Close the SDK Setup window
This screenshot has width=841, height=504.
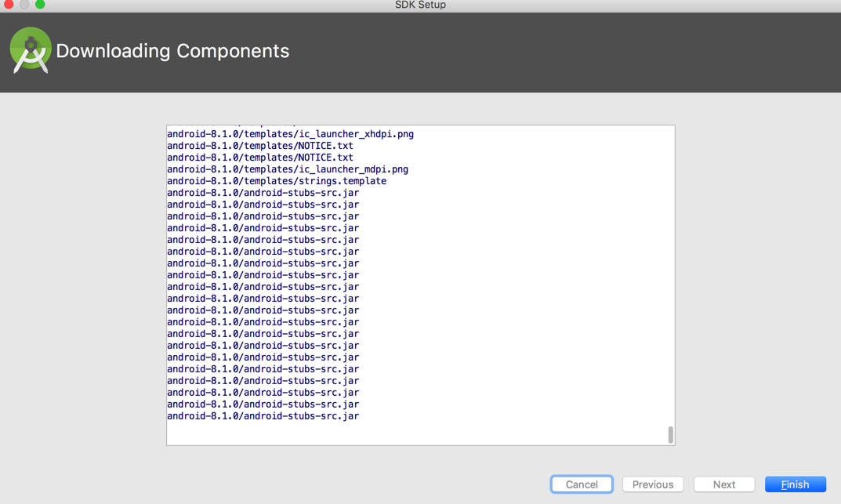pos(9,4)
